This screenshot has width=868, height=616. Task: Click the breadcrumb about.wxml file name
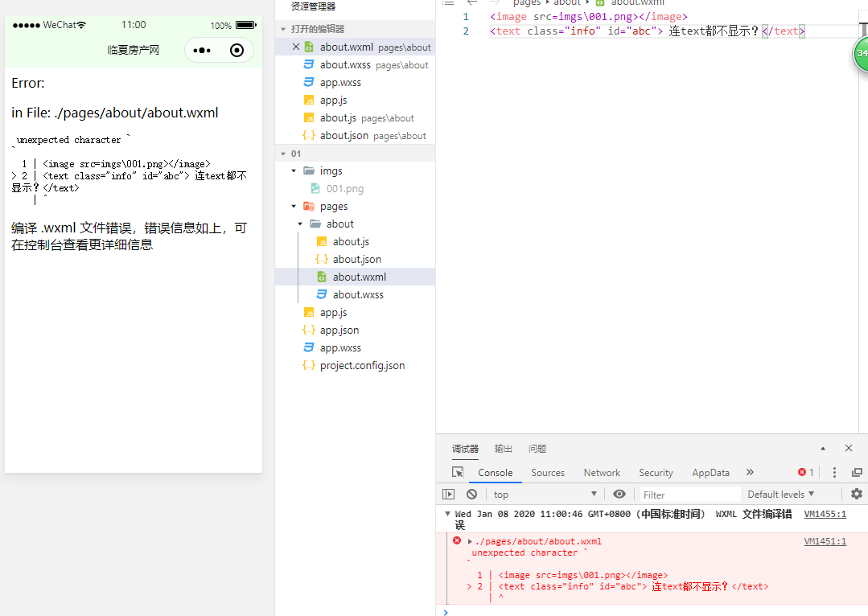point(637,2)
